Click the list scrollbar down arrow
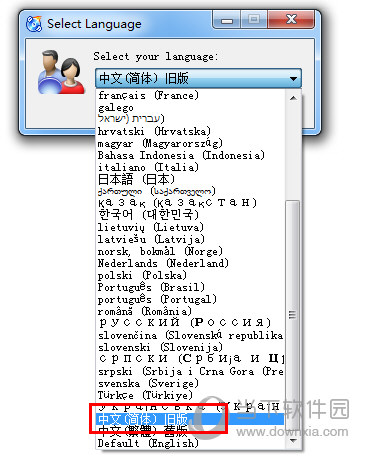The image size is (373, 461). [293, 441]
